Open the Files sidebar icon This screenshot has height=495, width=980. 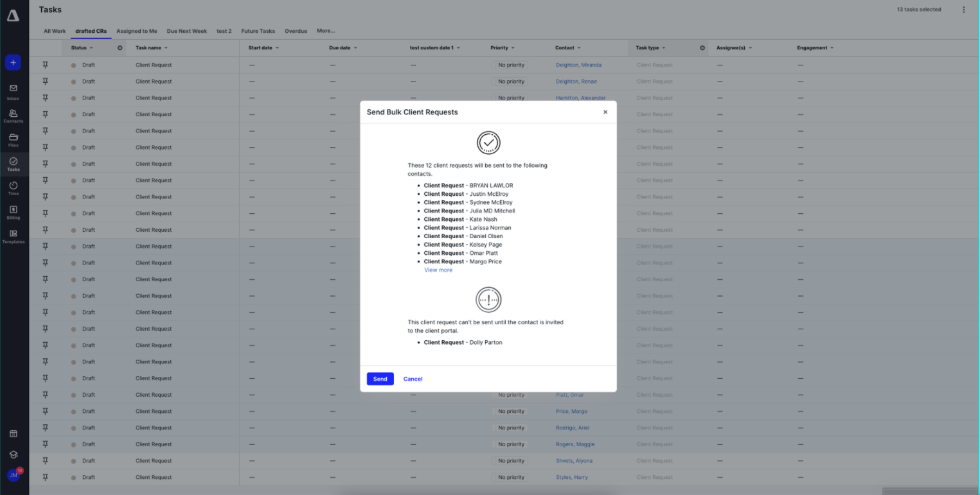pyautogui.click(x=13, y=140)
